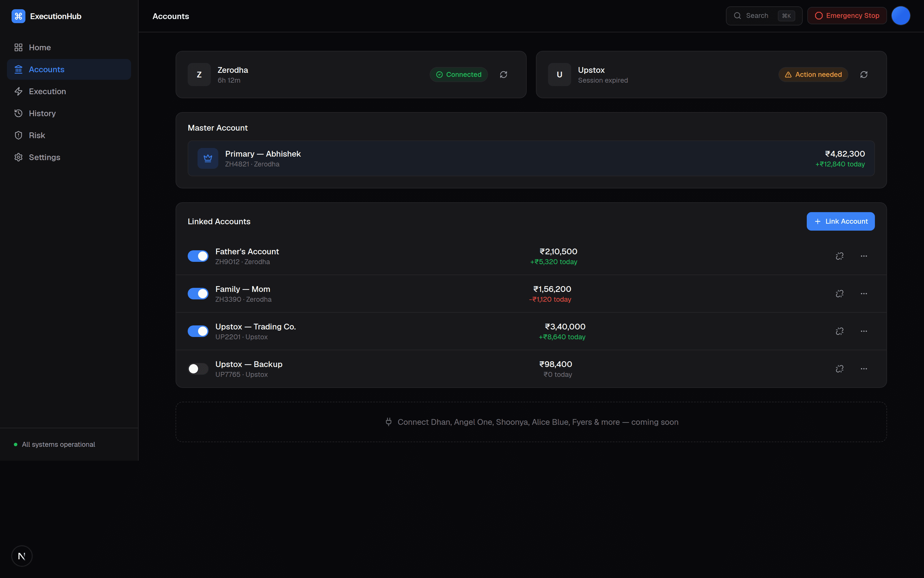The height and width of the screenshot is (578, 924).
Task: Open Settings from the sidebar
Action: pyautogui.click(x=69, y=157)
